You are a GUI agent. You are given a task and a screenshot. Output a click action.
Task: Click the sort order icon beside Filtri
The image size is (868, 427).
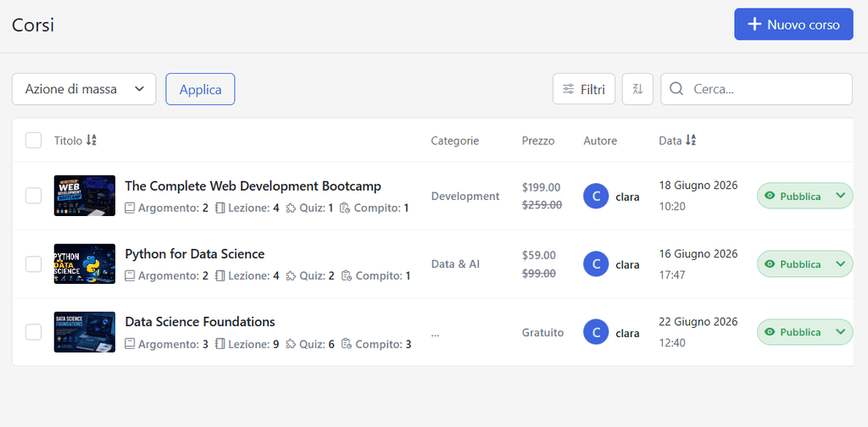pos(637,89)
